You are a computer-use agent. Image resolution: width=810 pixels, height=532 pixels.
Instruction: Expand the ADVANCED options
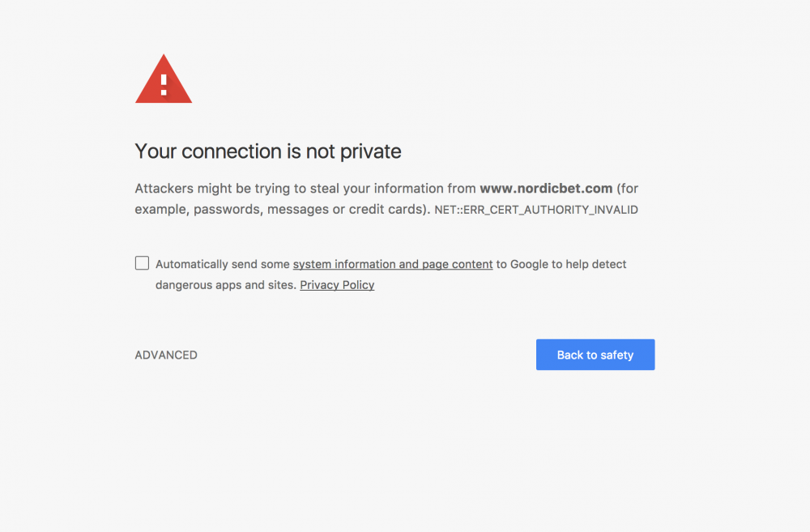[x=166, y=355]
